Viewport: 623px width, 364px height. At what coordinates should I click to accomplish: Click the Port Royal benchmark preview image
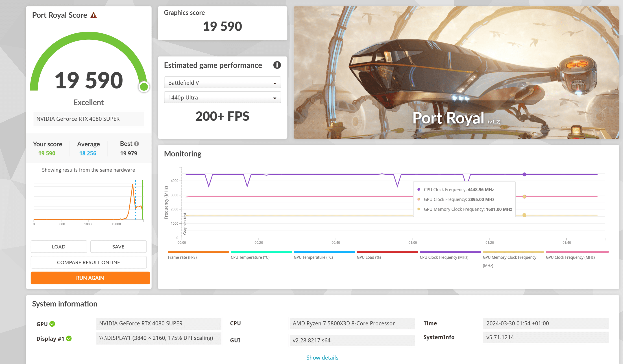[456, 72]
